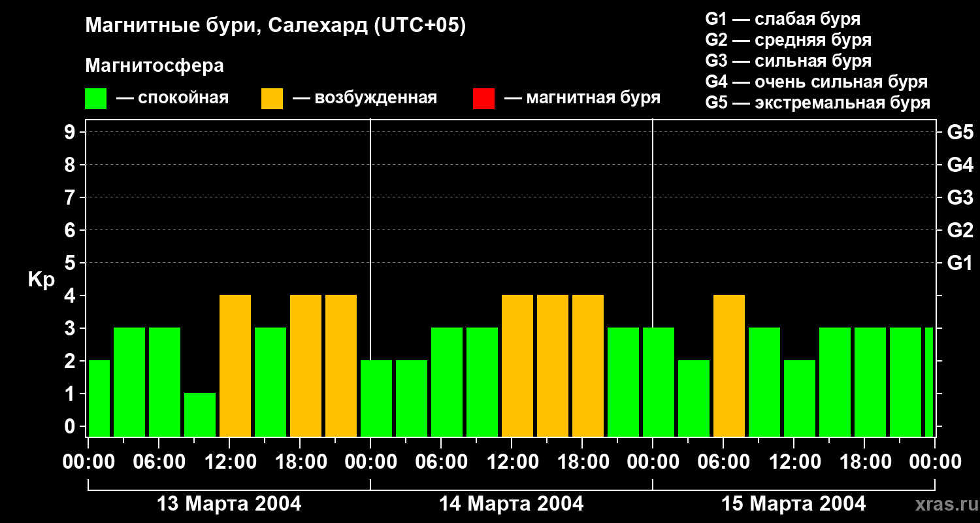Click the xras.ru watermark link

click(944, 504)
